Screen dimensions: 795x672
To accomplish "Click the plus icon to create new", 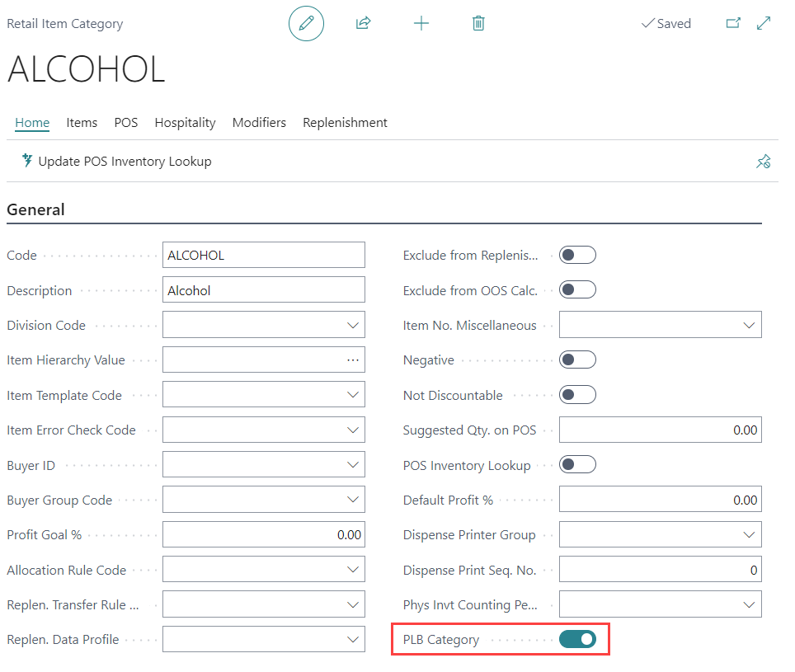I will pyautogui.click(x=421, y=24).
